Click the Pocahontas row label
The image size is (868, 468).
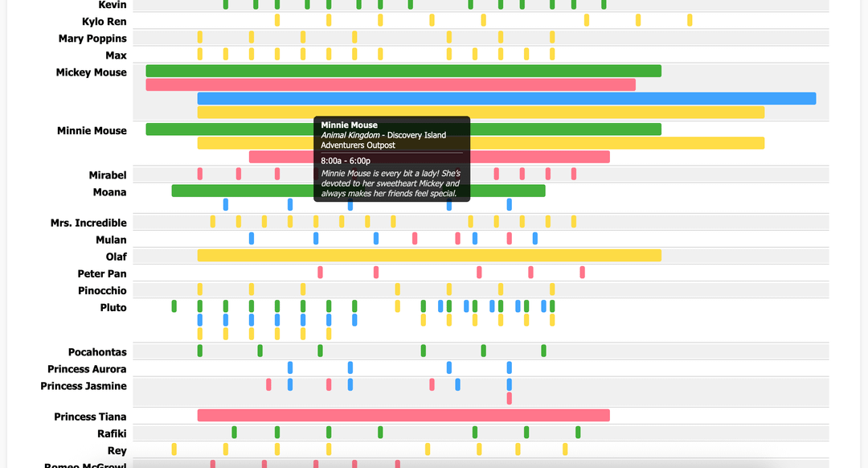[97, 352]
